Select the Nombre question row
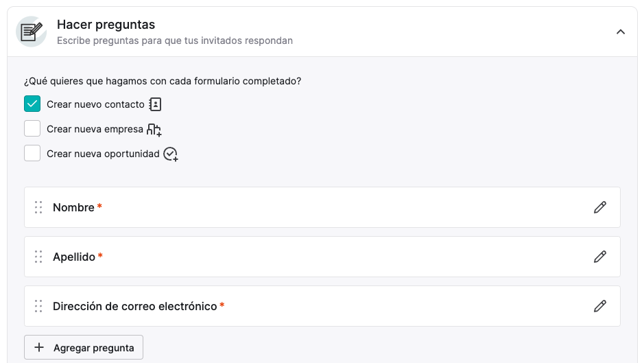 [x=322, y=207]
